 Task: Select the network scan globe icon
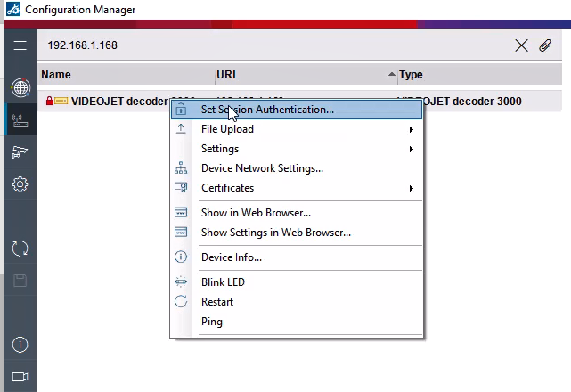pyautogui.click(x=19, y=88)
